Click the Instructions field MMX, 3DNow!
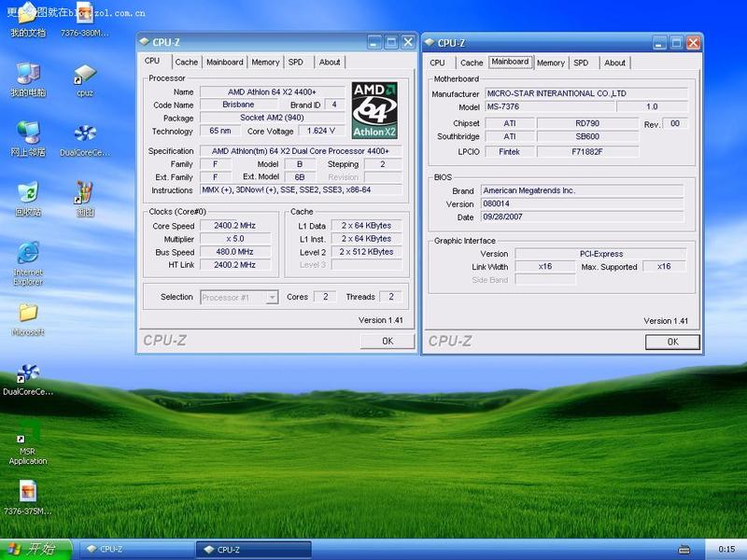This screenshot has height=560, width=747. point(301,190)
